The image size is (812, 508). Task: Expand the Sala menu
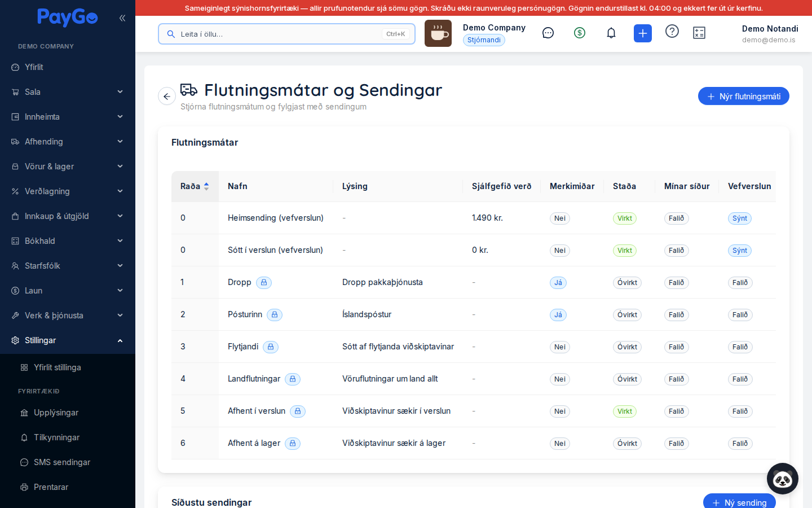[68, 92]
